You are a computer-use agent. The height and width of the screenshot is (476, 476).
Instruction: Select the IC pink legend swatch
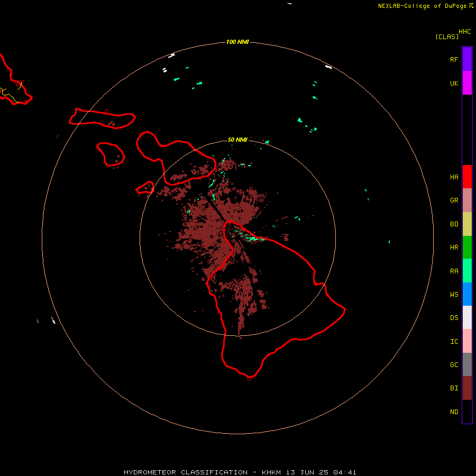tap(467, 341)
